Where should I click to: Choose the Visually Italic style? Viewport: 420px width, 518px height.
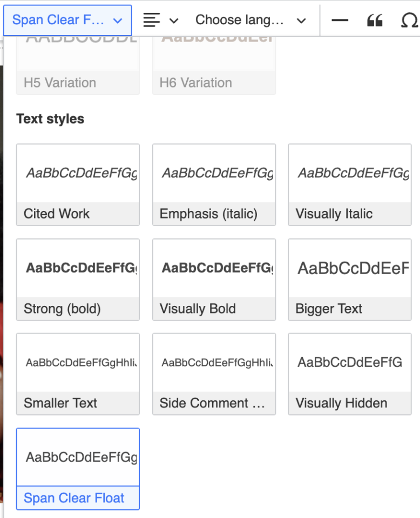(349, 185)
